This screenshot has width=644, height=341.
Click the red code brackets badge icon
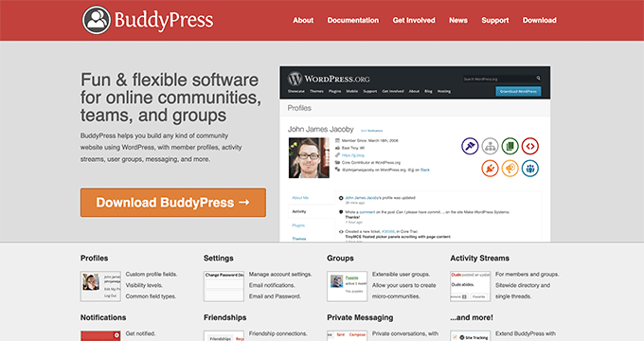pyautogui.click(x=530, y=146)
